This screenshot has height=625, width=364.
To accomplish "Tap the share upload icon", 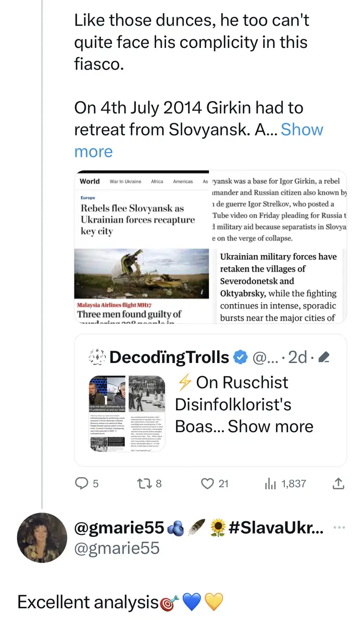I will pyautogui.click(x=338, y=483).
